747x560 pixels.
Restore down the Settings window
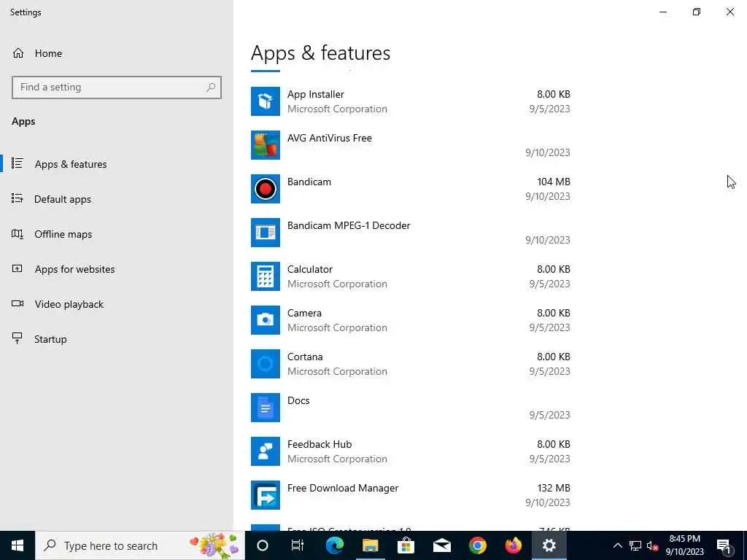(x=697, y=12)
